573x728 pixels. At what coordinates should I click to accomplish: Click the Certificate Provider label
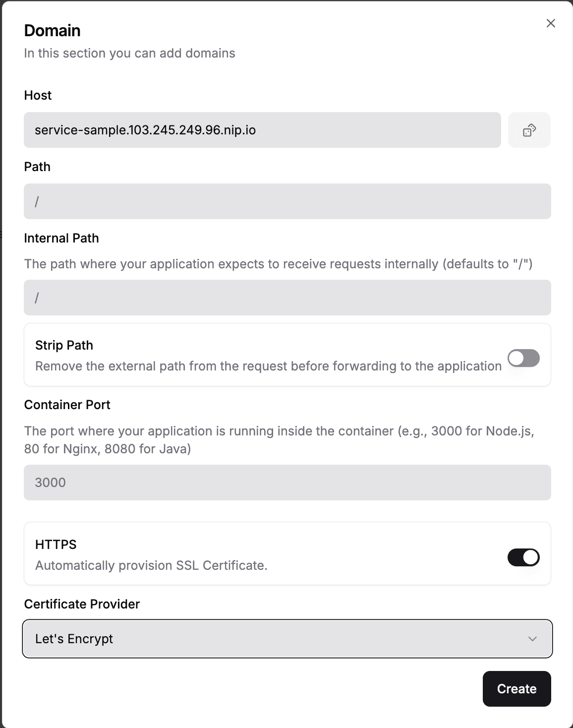(x=82, y=604)
